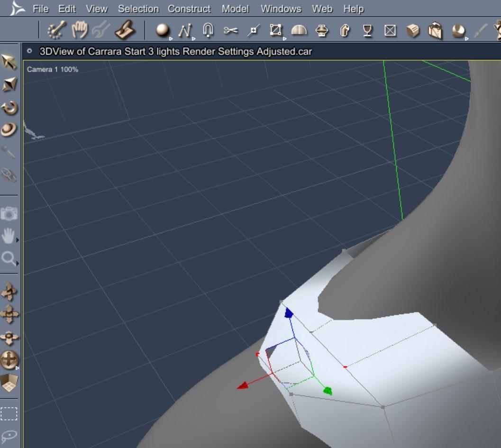Click the camera pan four-arrow tool
This screenshot has height=448, width=501.
pos(9,314)
